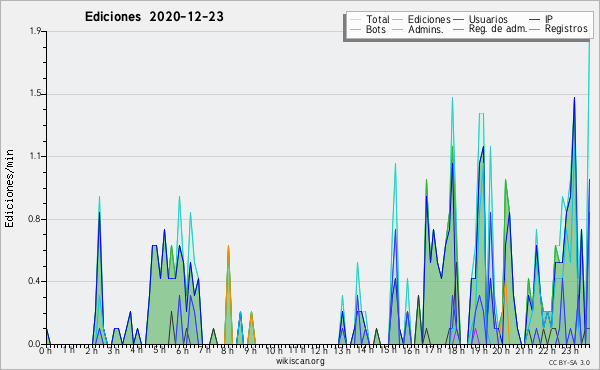Click the '23 h' x-axis label
This screenshot has height=370, width=600.
[x=569, y=350]
